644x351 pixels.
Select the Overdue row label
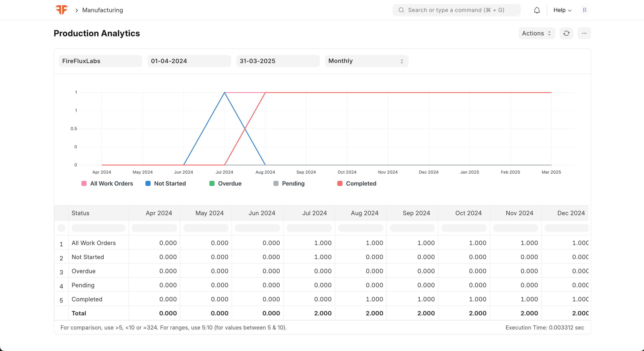pos(84,271)
